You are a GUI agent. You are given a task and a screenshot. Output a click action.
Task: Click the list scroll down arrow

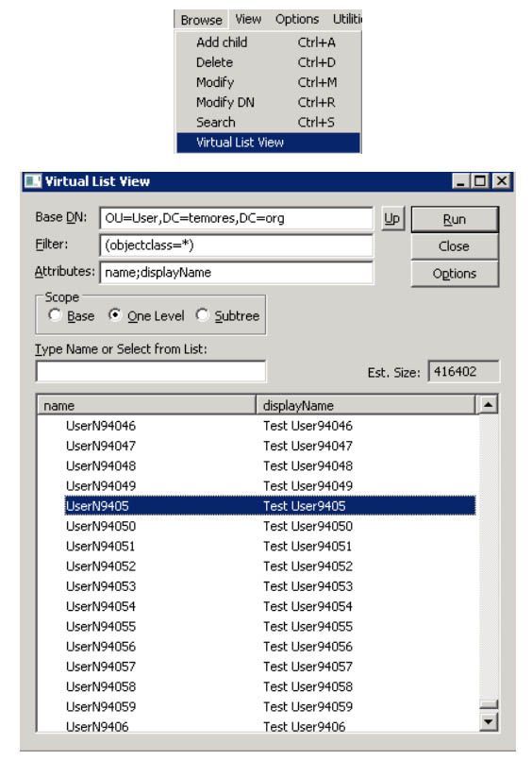click(488, 722)
